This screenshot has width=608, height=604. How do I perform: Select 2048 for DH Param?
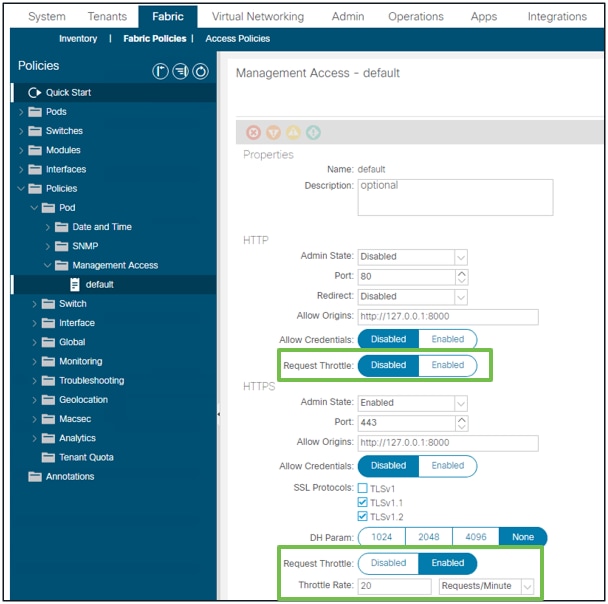(x=428, y=537)
